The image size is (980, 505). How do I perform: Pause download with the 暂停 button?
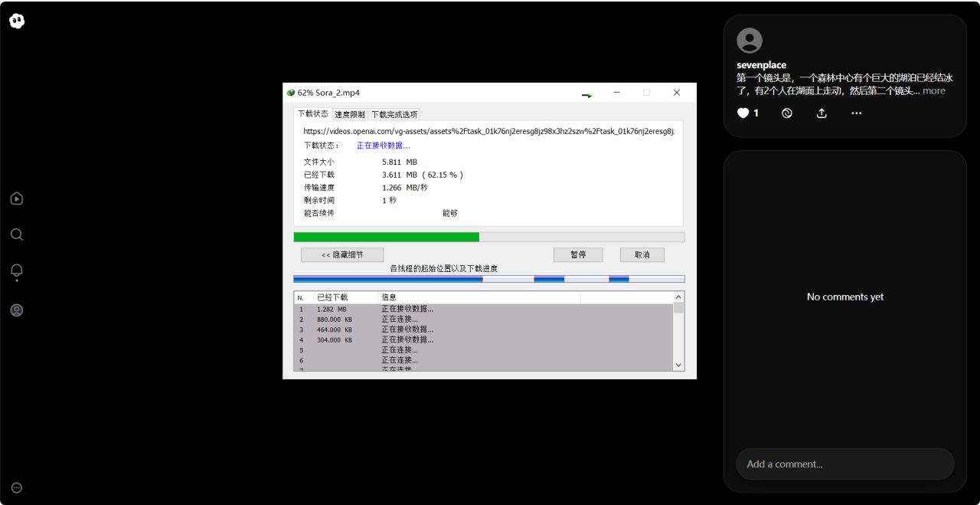click(x=578, y=254)
